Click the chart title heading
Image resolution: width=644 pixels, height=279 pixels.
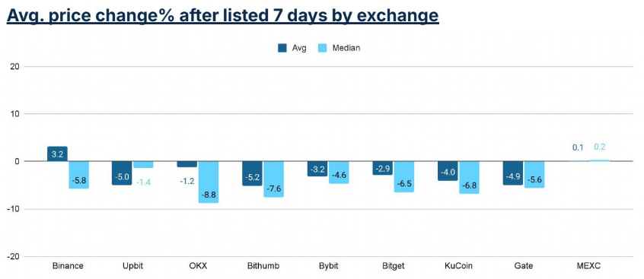(x=222, y=15)
